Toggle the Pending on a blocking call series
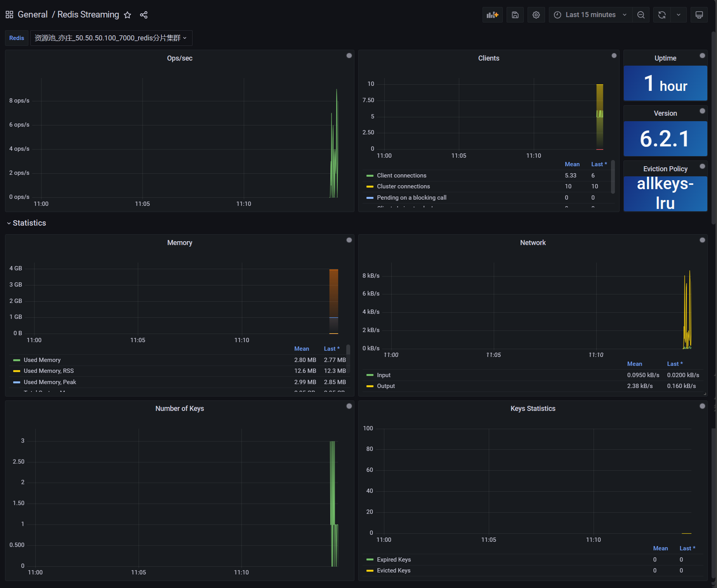Viewport: 717px width, 588px height. (x=411, y=198)
